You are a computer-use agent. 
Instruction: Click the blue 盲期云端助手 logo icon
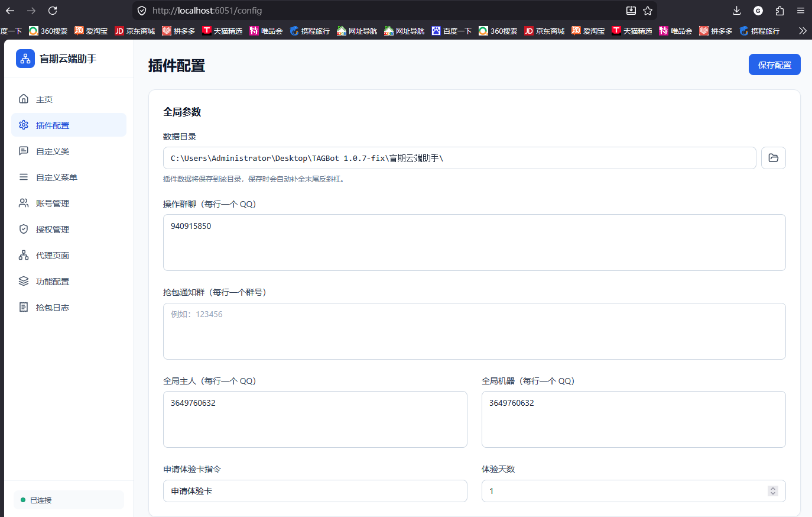coord(25,59)
